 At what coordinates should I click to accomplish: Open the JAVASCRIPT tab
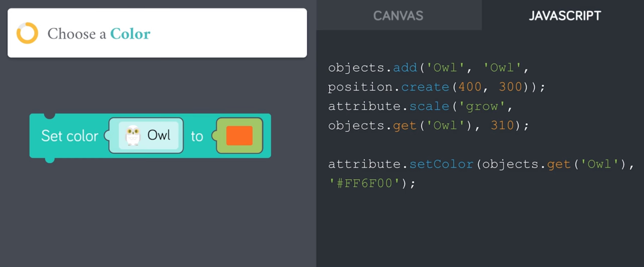tap(565, 15)
